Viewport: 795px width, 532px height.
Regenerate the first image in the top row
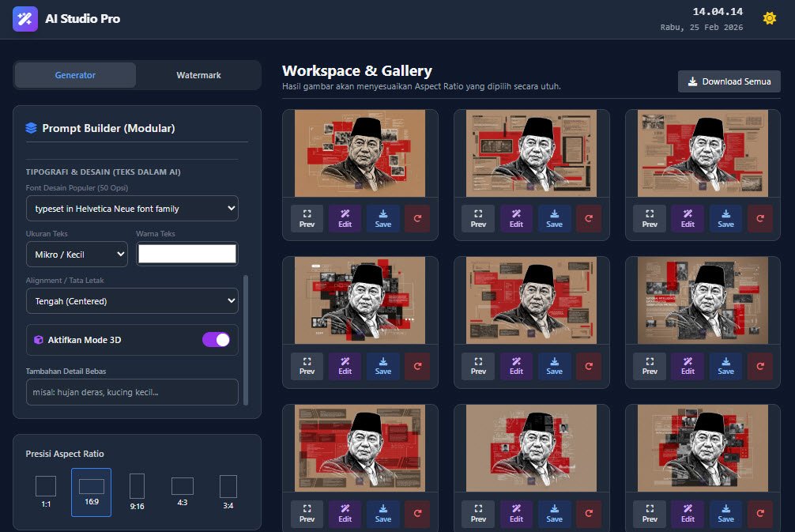click(x=417, y=219)
